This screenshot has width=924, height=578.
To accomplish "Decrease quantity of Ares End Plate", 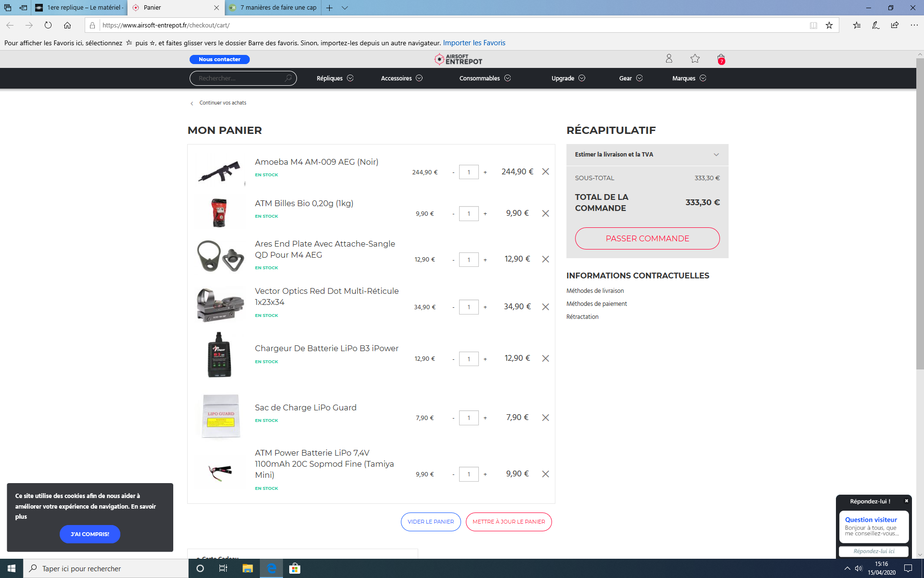I will coord(453,260).
